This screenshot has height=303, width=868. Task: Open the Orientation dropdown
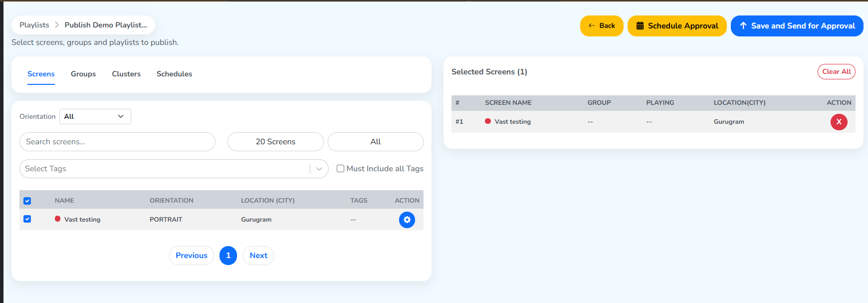(x=95, y=116)
